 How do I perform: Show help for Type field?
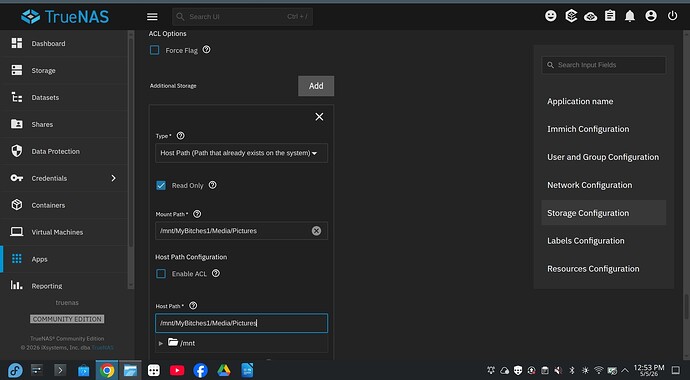[180, 135]
